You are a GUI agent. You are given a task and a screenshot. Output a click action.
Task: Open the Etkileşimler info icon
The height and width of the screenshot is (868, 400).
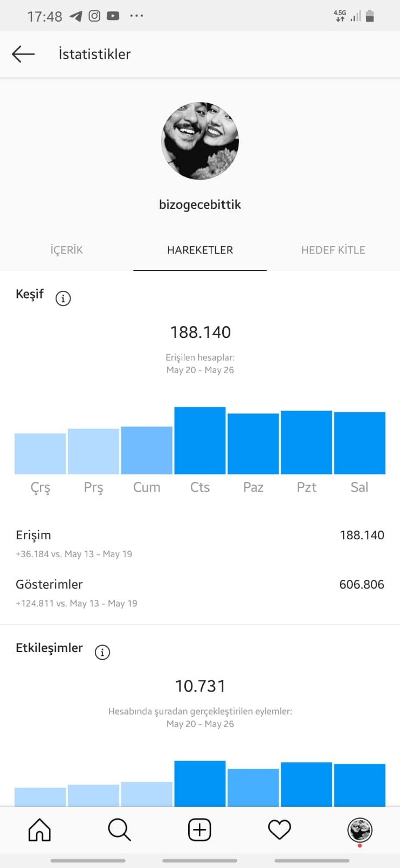point(102,652)
